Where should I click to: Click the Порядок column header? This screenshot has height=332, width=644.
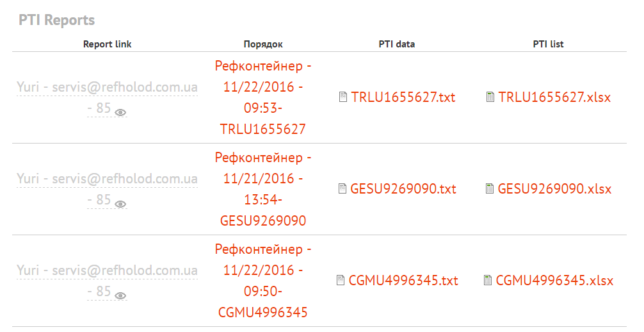click(x=263, y=44)
